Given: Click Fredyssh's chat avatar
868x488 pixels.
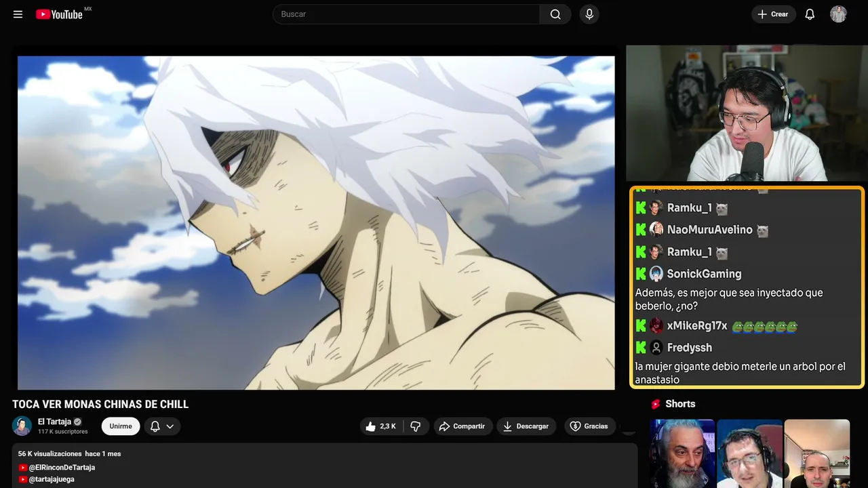Looking at the screenshot, I should tap(656, 348).
